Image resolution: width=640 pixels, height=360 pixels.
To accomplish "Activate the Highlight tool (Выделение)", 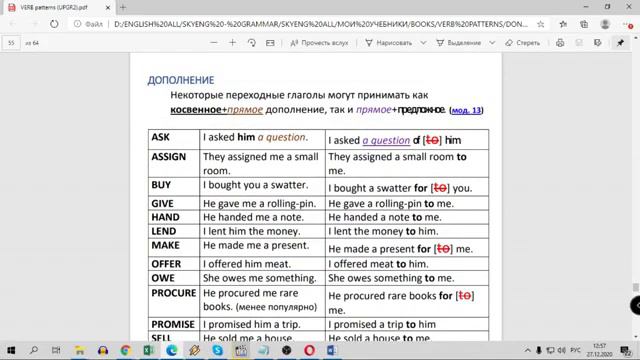I will click(459, 43).
